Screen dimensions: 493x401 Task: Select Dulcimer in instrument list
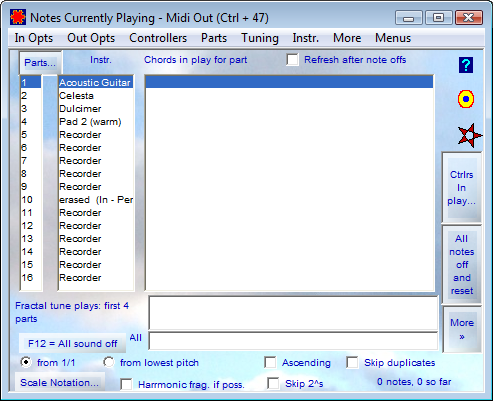[96, 109]
